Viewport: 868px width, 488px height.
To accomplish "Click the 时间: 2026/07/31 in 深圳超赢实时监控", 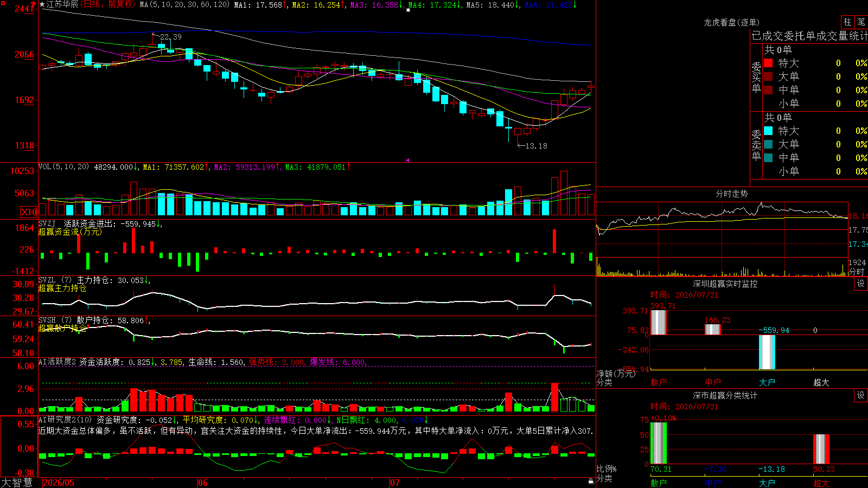I will point(684,295).
